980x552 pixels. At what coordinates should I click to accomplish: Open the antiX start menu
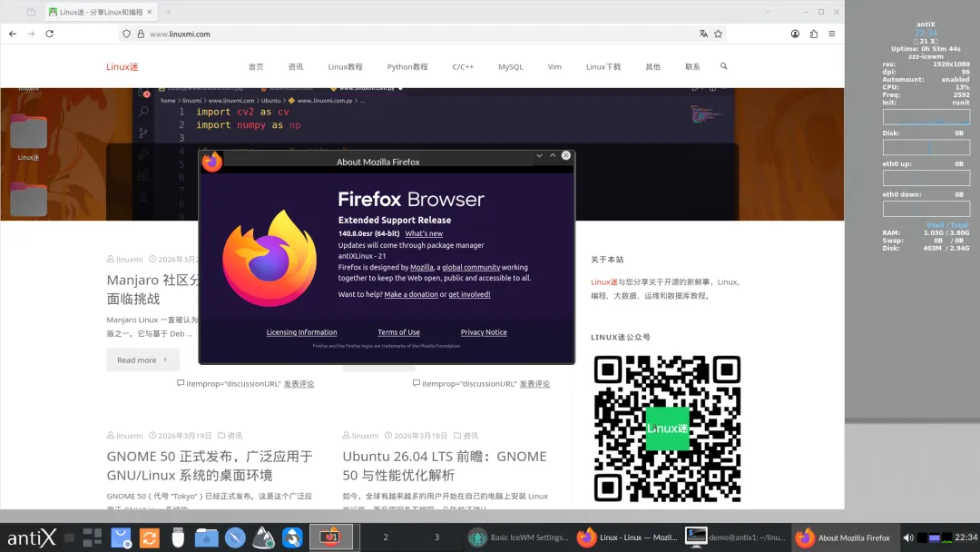[x=31, y=537]
